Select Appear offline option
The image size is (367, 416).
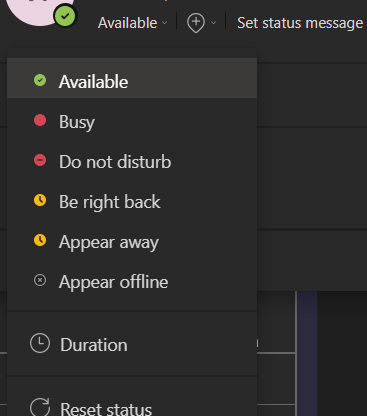[x=132, y=282]
